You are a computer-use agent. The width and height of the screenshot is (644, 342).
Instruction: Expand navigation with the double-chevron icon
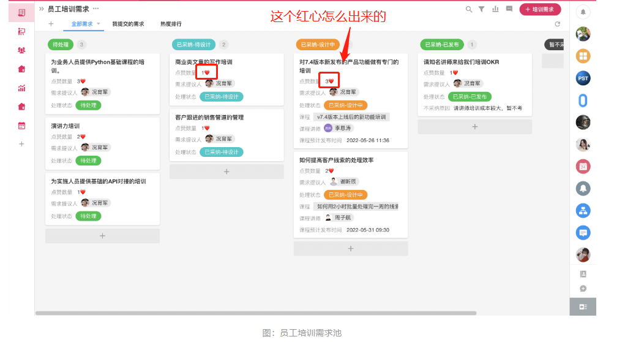tap(42, 9)
